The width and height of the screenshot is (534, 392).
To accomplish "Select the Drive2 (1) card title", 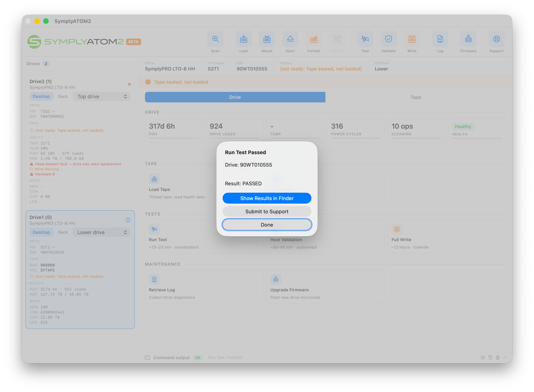I will click(x=40, y=81).
